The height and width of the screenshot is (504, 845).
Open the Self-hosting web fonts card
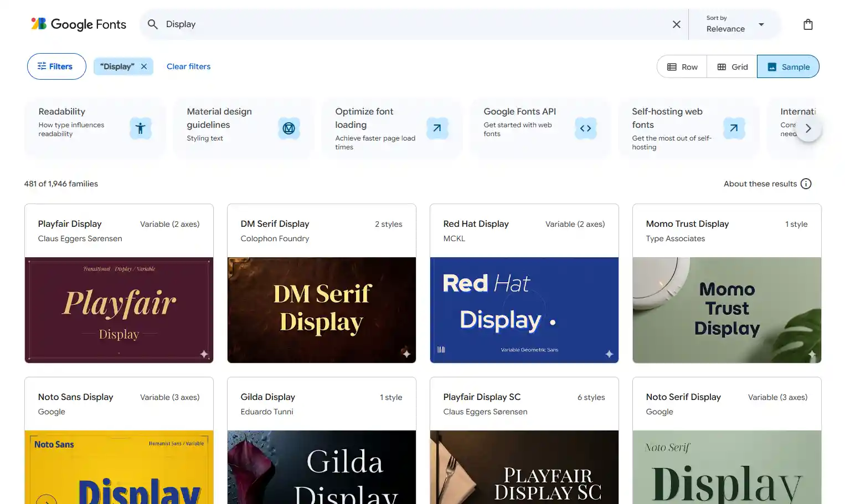pyautogui.click(x=688, y=128)
